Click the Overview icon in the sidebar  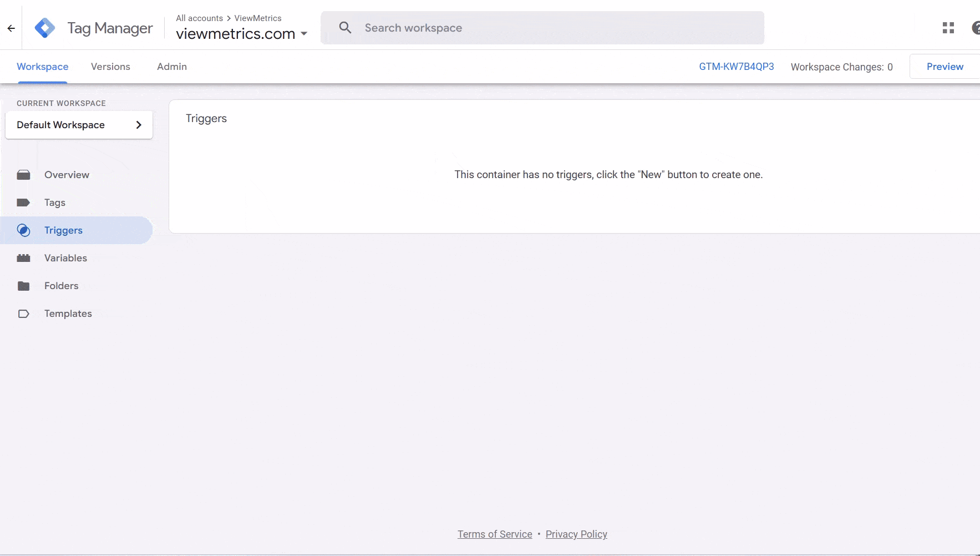23,175
